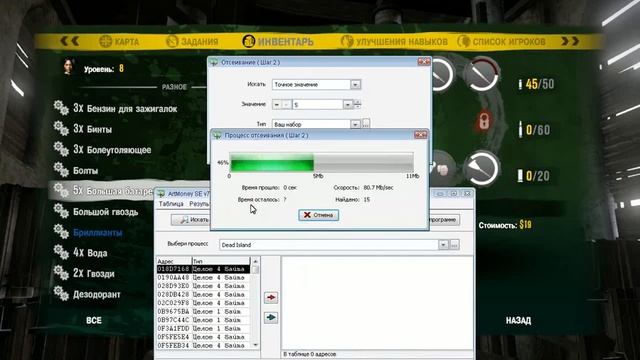Select address row 028DB428
Image resolution: width=640 pixels, height=360 pixels.
pyautogui.click(x=203, y=294)
